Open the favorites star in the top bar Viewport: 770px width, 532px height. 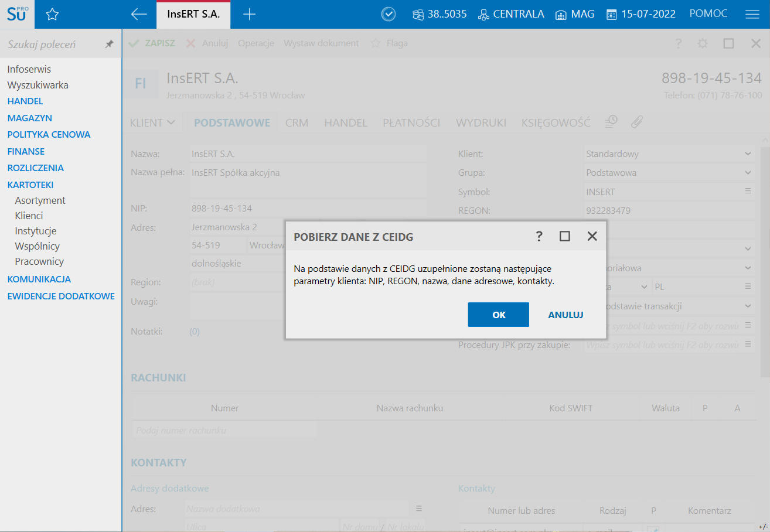click(52, 15)
